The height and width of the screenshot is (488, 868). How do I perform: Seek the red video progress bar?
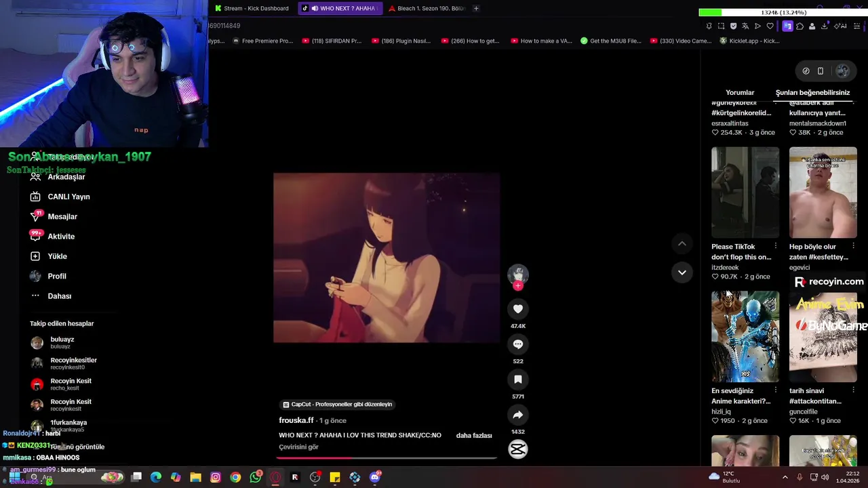[387, 457]
